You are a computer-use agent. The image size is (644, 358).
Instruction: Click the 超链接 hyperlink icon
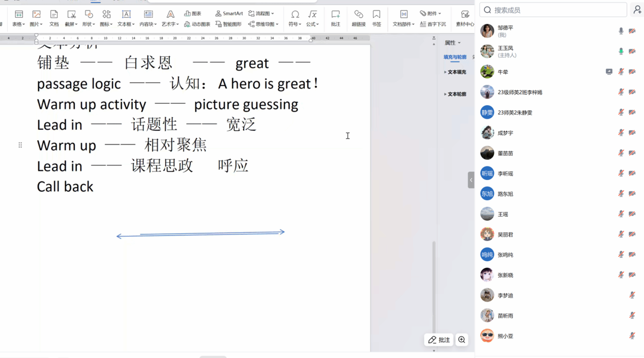click(359, 18)
